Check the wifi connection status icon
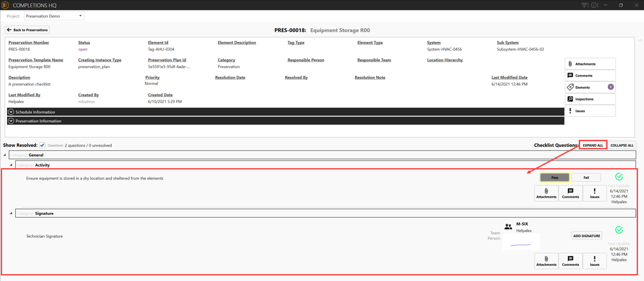This screenshot has height=281, width=644. [x=584, y=5]
